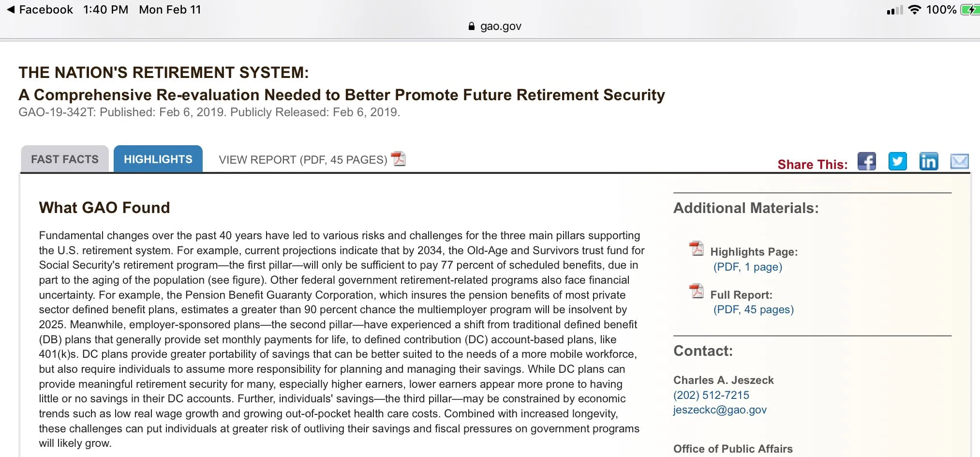Share this report by email envelope icon
The width and height of the screenshot is (980, 457).
(x=959, y=162)
